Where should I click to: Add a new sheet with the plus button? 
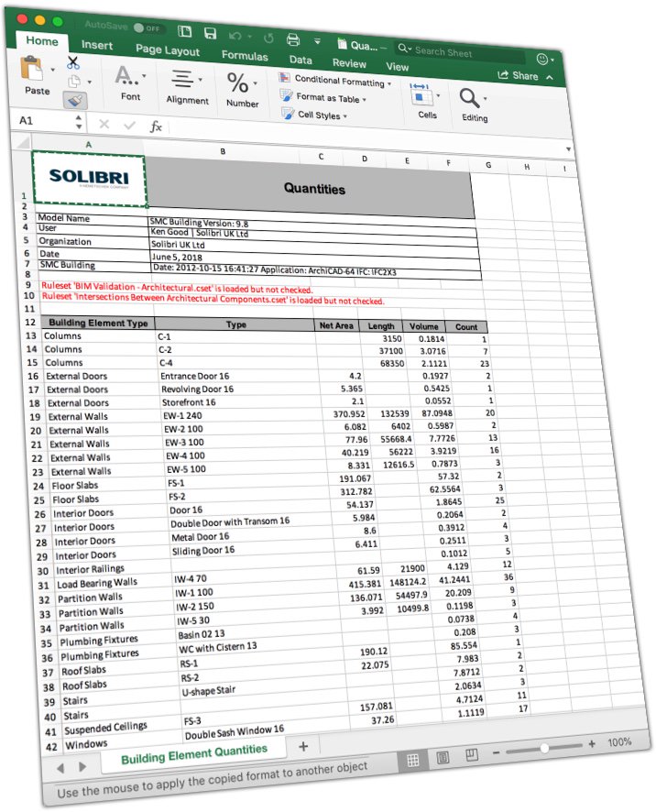click(303, 746)
